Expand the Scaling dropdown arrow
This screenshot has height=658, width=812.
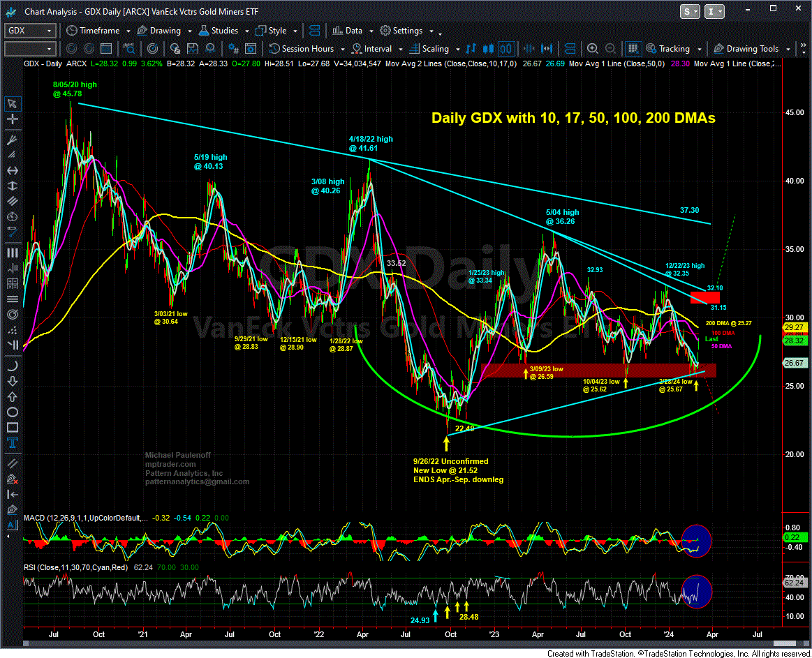(x=457, y=49)
